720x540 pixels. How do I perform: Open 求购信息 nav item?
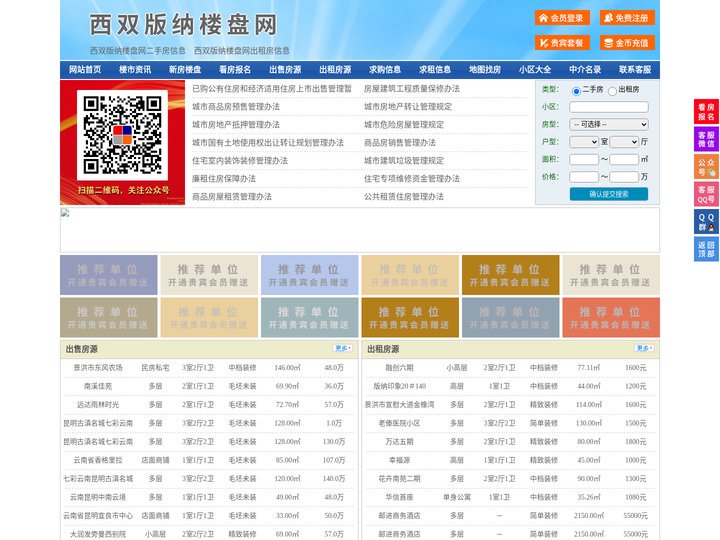[385, 70]
